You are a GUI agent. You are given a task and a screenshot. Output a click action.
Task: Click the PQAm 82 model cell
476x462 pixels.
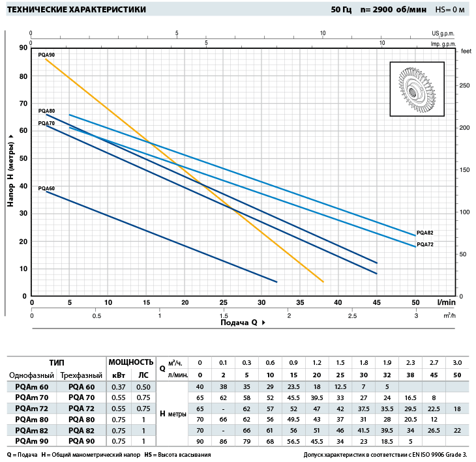(30, 431)
